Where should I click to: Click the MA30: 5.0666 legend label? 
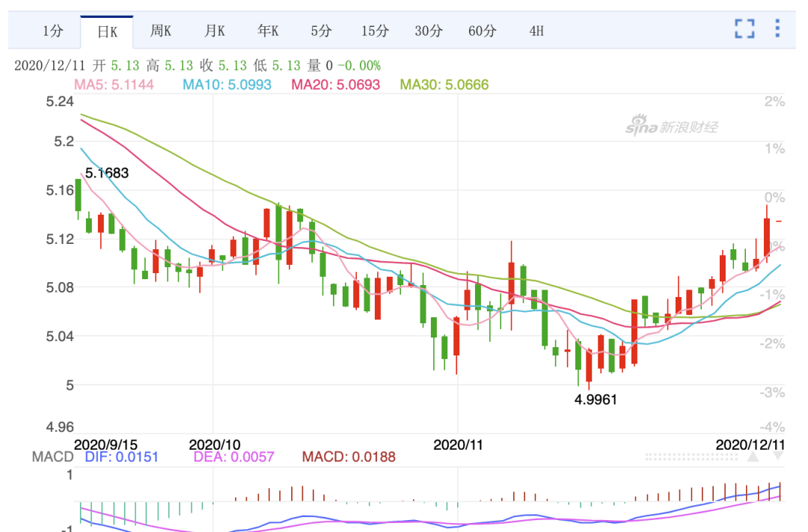click(x=444, y=85)
